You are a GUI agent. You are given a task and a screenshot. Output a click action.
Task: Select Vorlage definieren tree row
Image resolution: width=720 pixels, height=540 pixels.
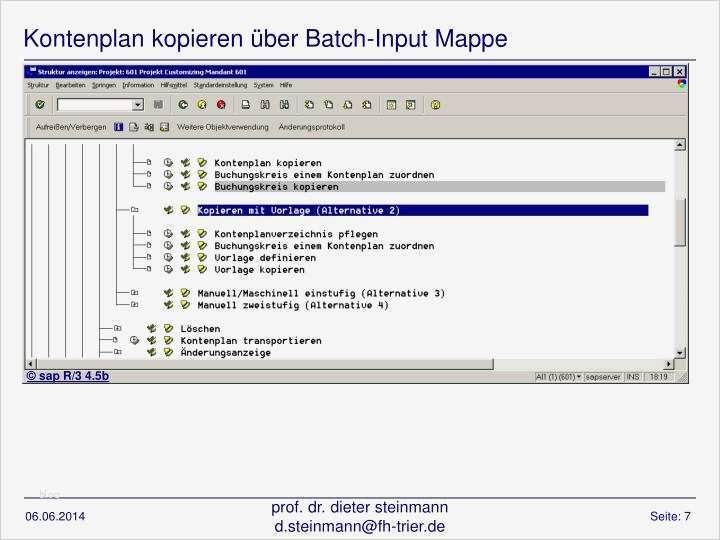coord(265,258)
